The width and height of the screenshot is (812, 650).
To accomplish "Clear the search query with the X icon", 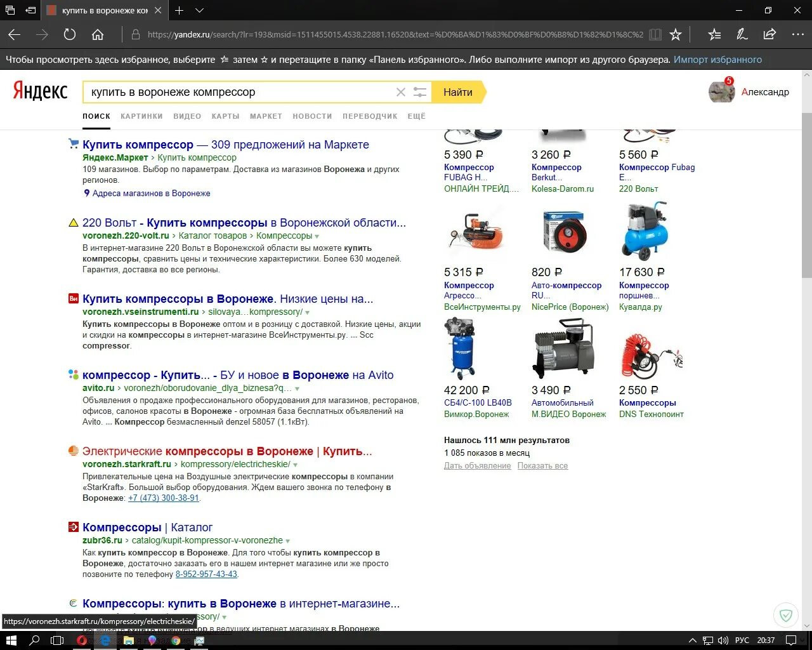I will click(x=401, y=92).
